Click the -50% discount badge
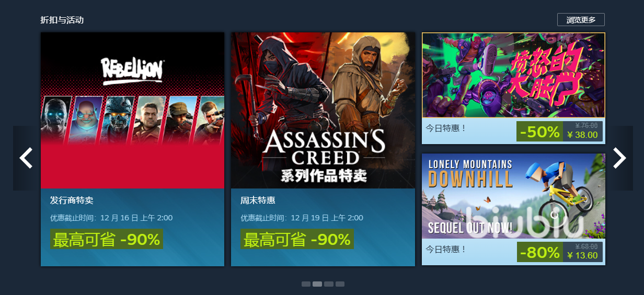 [x=539, y=132]
